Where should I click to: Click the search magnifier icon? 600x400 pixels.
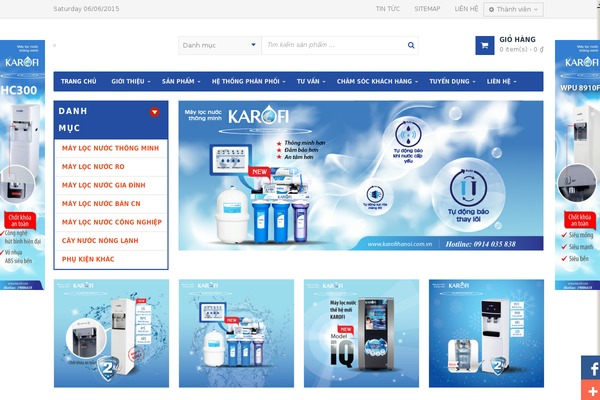(x=411, y=45)
